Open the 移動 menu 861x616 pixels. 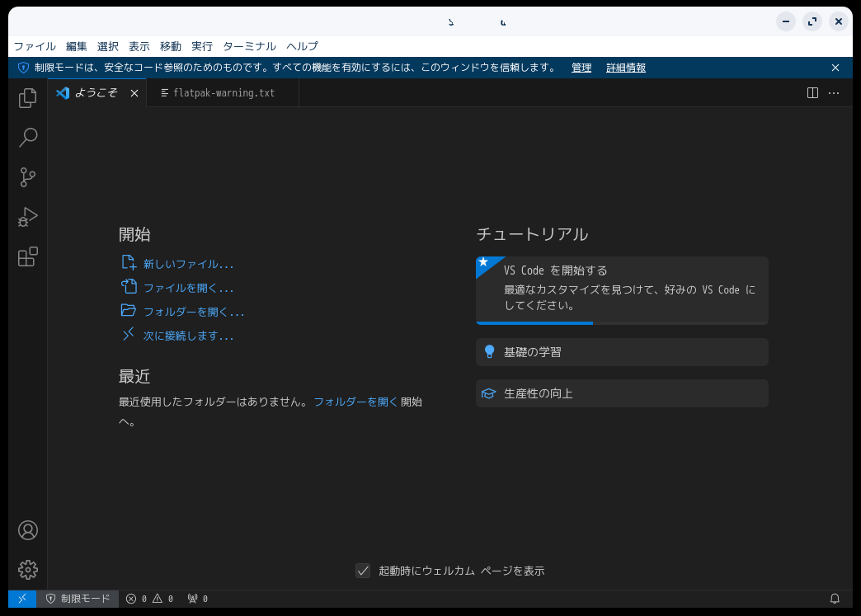[x=170, y=47]
